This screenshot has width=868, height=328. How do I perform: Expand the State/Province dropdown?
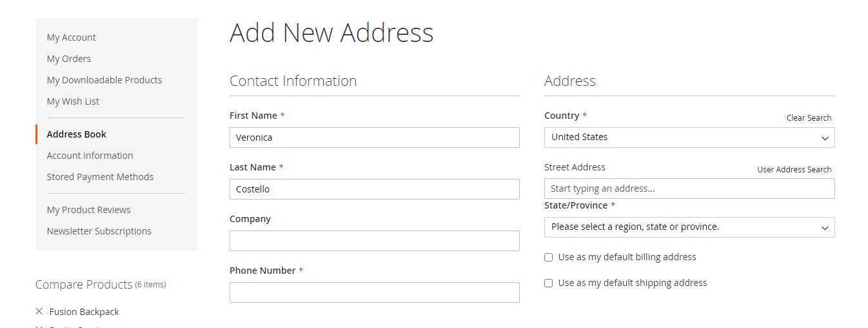click(689, 227)
